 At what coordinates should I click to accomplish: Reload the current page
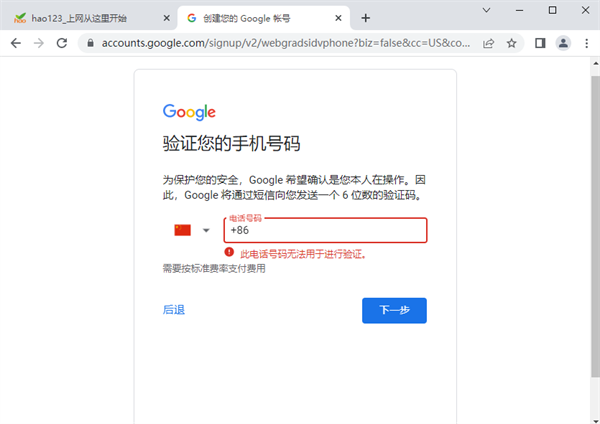pos(62,43)
